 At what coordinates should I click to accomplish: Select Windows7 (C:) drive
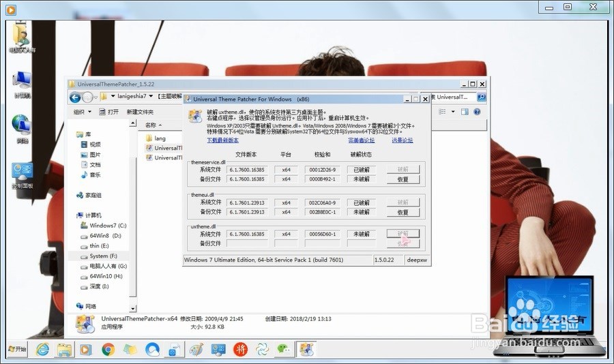click(104, 226)
